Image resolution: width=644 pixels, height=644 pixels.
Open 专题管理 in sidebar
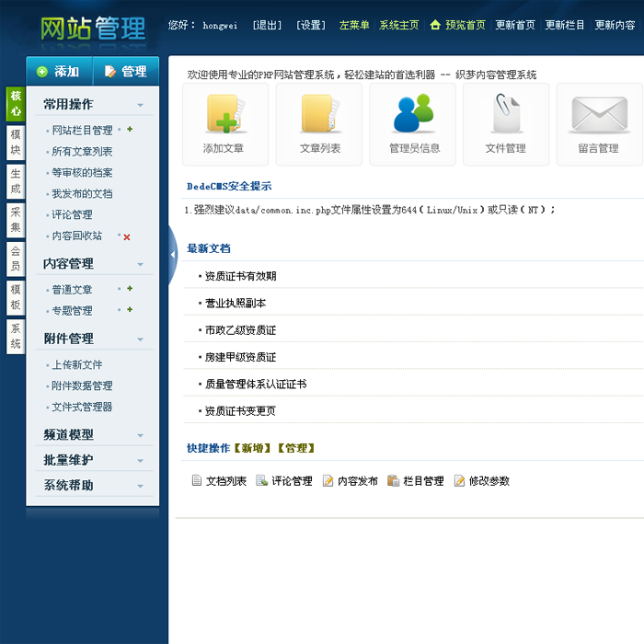coord(72,311)
